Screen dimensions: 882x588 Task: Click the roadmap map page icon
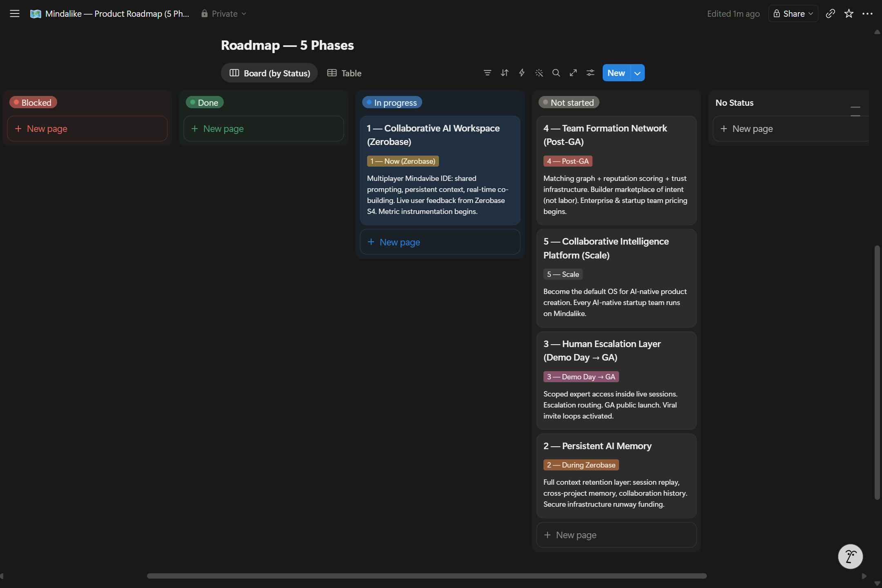pos(36,13)
